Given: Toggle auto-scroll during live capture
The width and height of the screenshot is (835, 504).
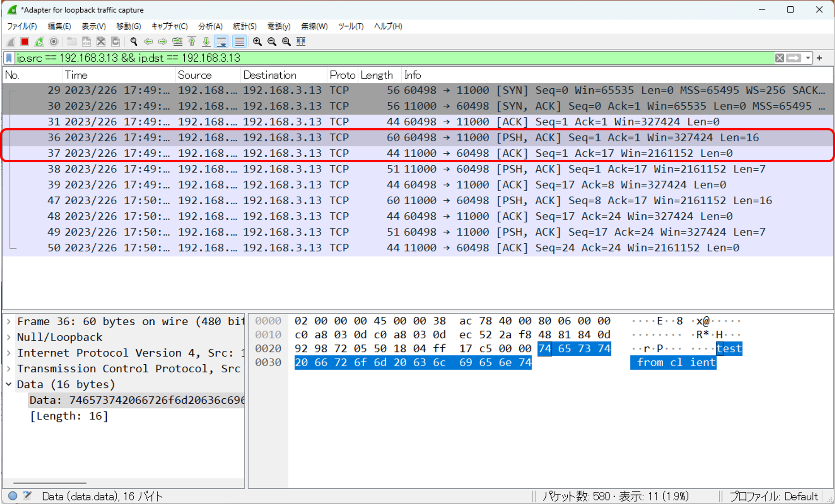Looking at the screenshot, I should click(x=222, y=42).
